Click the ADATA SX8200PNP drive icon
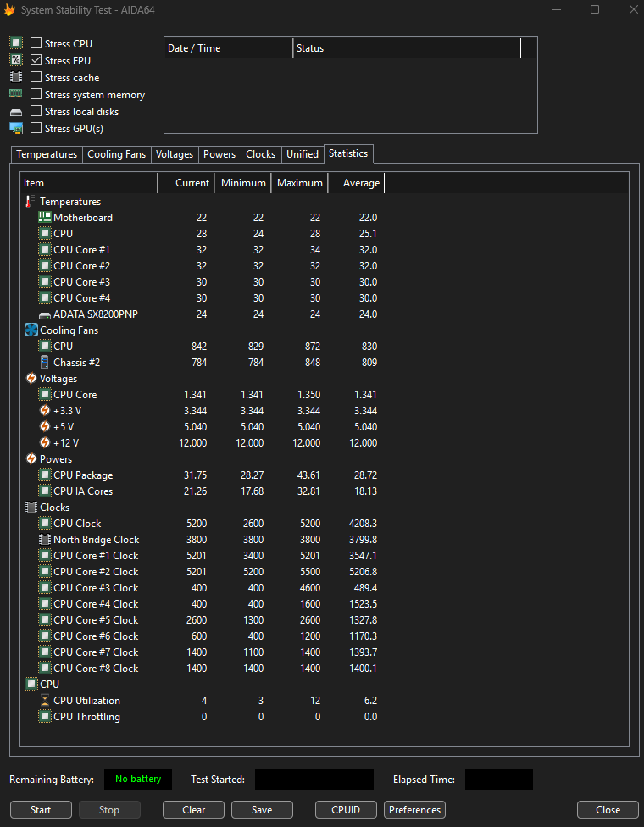 [x=45, y=314]
